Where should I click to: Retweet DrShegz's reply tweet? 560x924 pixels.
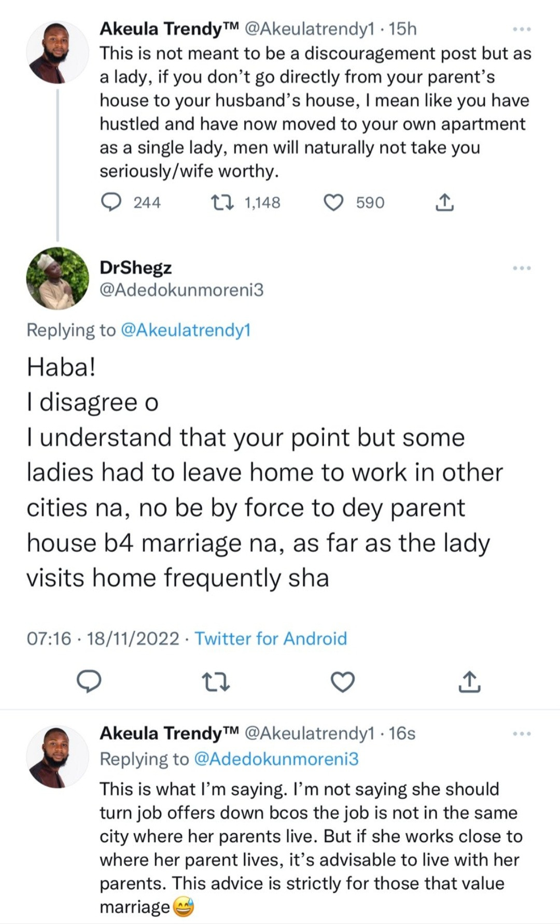pos(216,681)
